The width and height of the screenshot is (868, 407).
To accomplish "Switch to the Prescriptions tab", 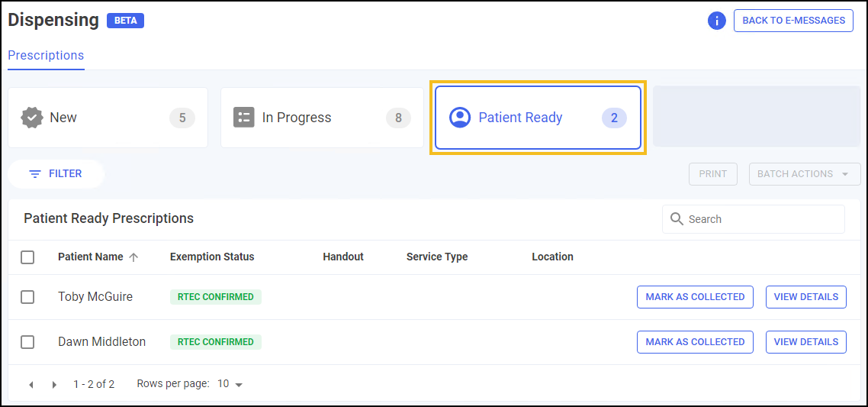I will [46, 56].
